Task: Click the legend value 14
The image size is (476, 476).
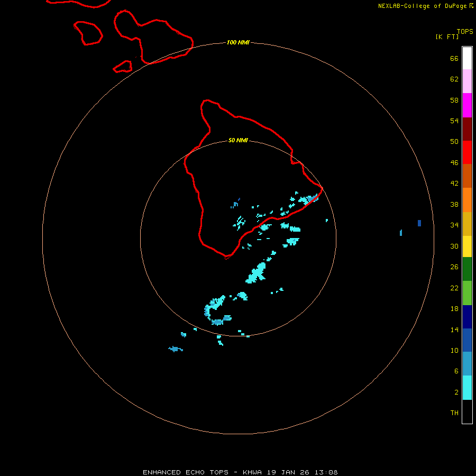Action: coord(454,329)
